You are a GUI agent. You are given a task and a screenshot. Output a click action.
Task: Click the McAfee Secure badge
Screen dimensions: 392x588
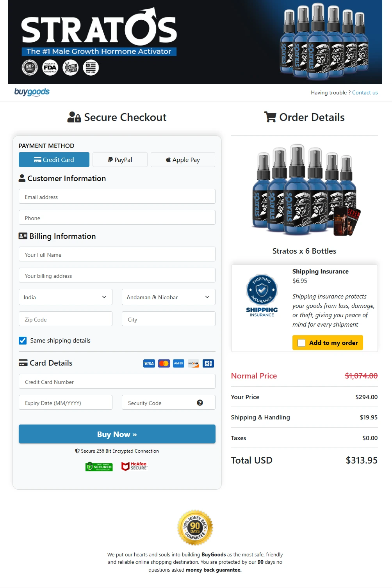tap(134, 466)
